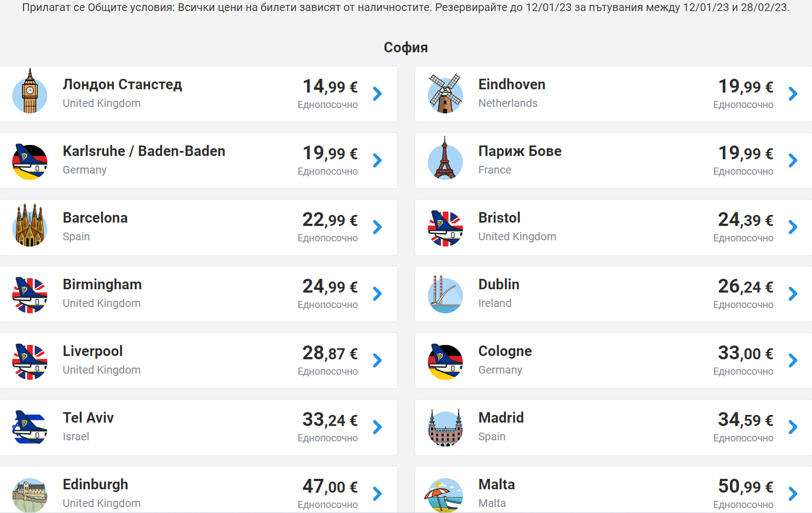Click the windmill icon for Eindhoven
812x513 pixels.
pos(445,93)
